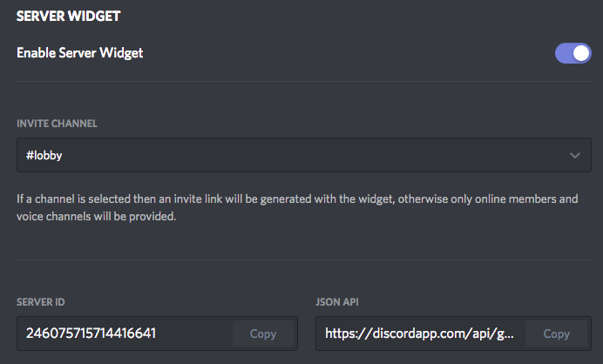Copy the Server ID
Screen dimensions: 603x364
(262, 333)
